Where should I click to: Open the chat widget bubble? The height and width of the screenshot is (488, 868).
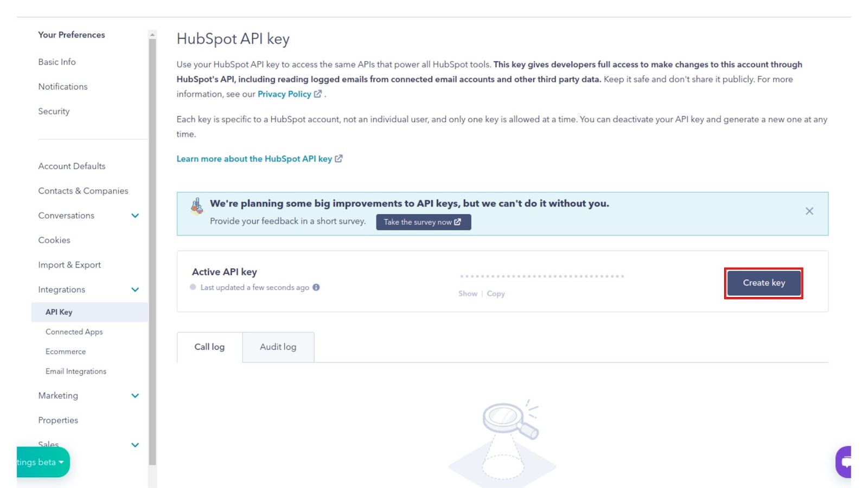pyautogui.click(x=844, y=462)
